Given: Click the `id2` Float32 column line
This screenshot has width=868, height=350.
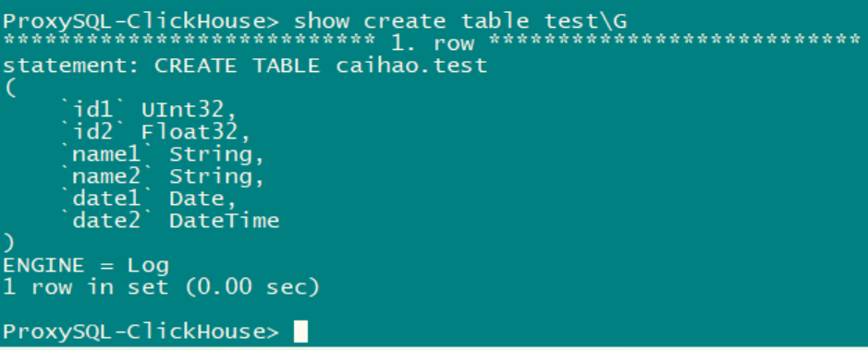Looking at the screenshot, I should [155, 132].
